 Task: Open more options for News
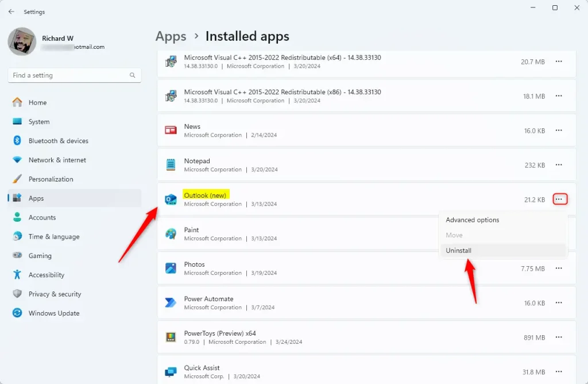click(x=559, y=130)
